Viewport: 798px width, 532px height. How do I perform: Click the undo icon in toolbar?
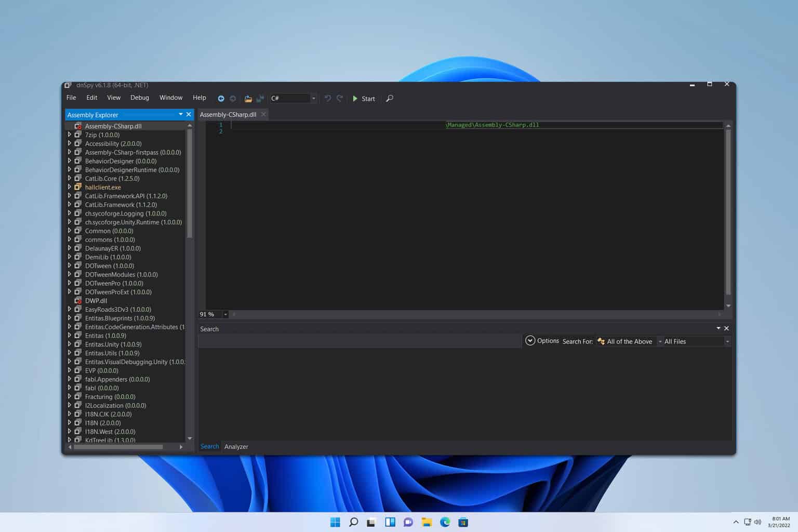(x=328, y=98)
